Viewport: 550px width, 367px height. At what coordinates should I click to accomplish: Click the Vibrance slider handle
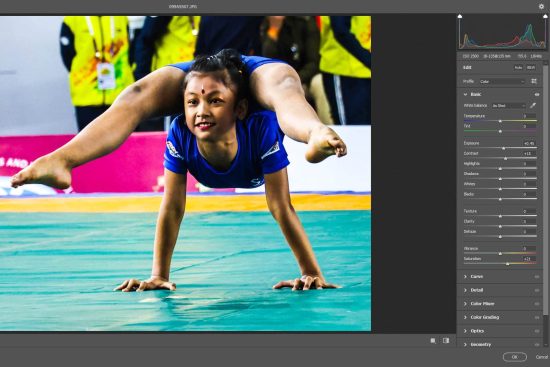[x=500, y=253]
